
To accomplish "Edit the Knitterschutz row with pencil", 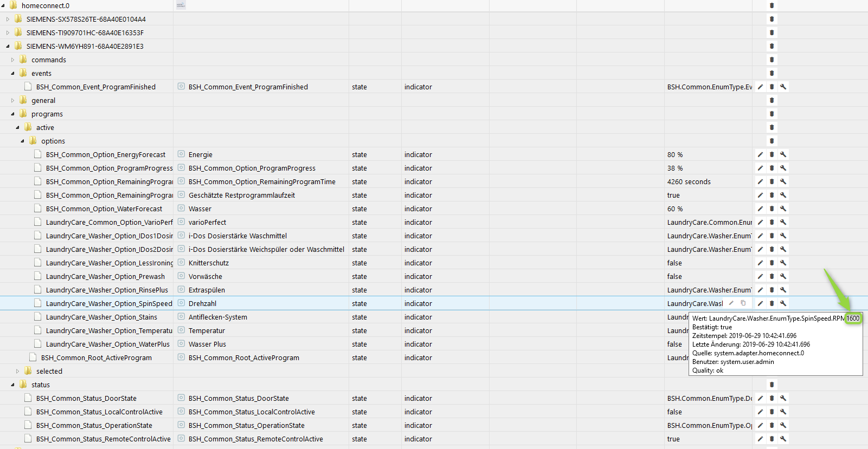I will click(760, 263).
